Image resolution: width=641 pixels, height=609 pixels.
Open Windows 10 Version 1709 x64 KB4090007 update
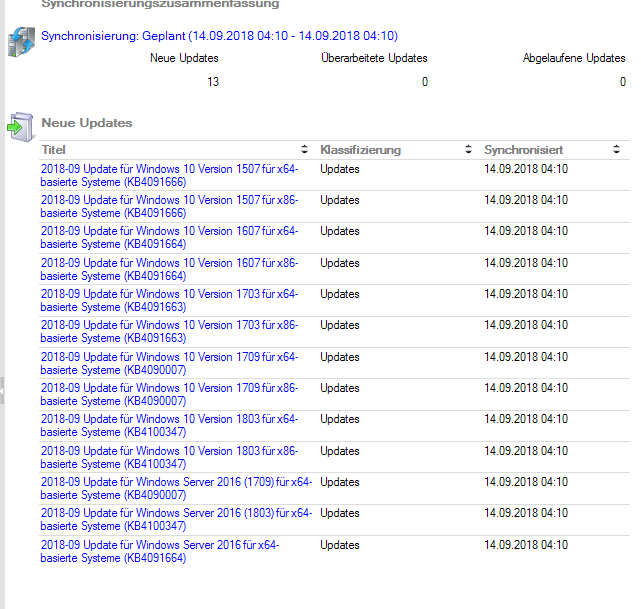pos(169,363)
